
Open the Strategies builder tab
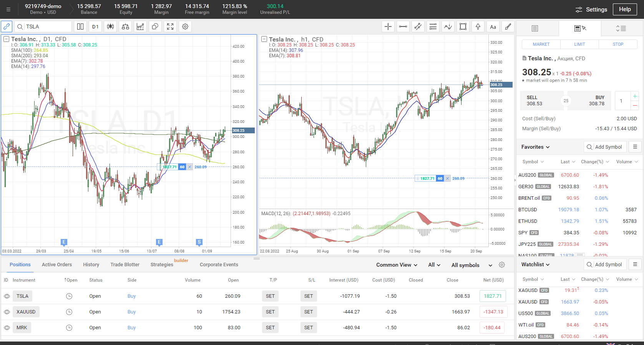pos(162,265)
